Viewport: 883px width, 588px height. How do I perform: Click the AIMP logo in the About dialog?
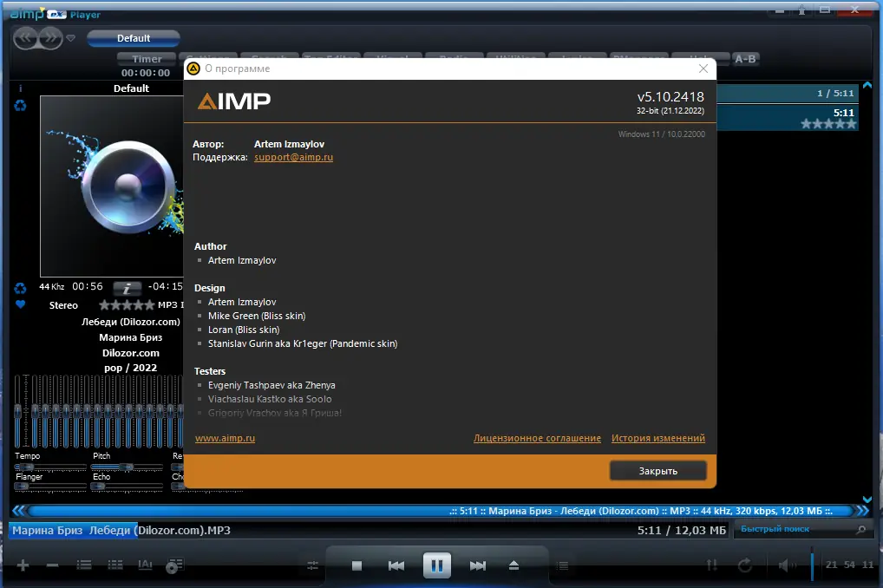tap(234, 101)
